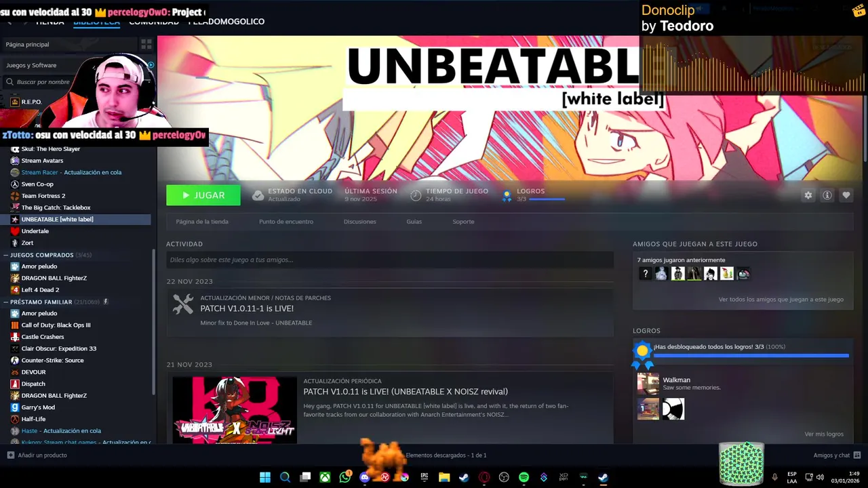Select Zort in library list

(x=27, y=243)
